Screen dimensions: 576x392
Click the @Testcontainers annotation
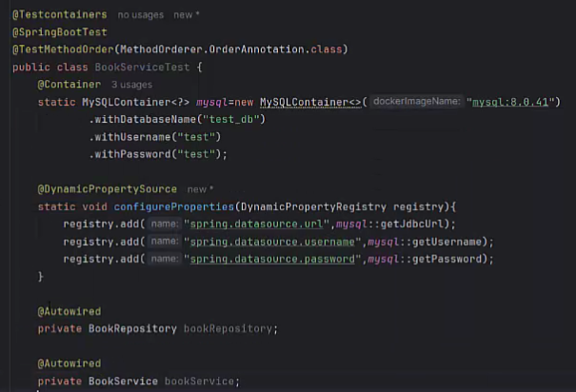(x=60, y=14)
